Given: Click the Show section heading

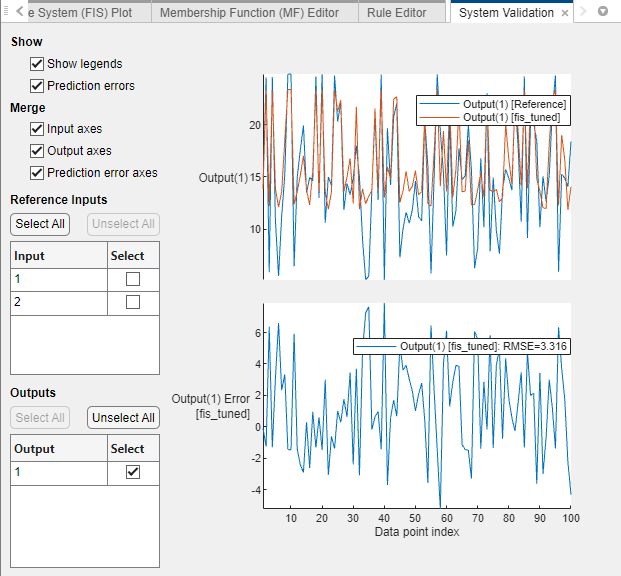Looking at the screenshot, I should pos(27,42).
